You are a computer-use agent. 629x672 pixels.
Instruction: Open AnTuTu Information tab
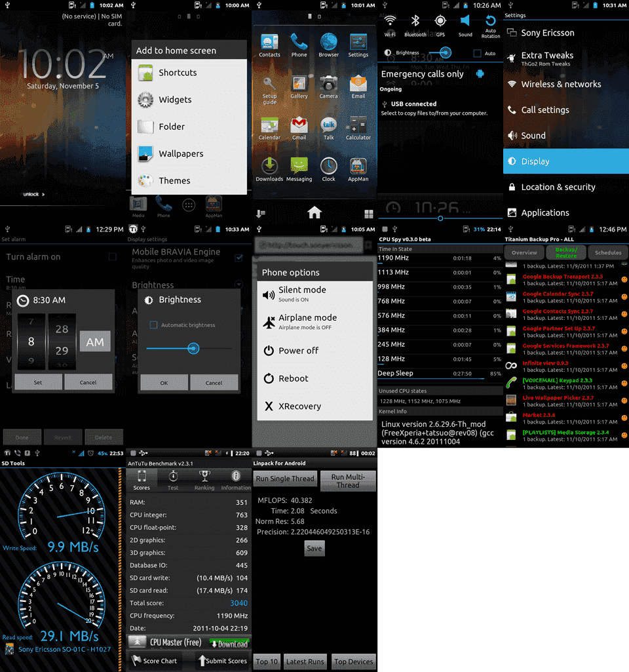[x=235, y=479]
